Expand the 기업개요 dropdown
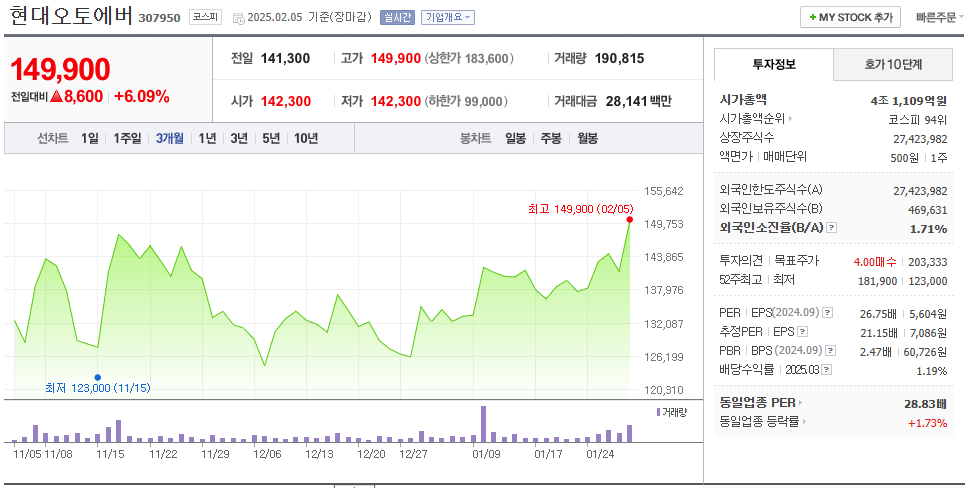The height and width of the screenshot is (488, 968). pos(448,17)
